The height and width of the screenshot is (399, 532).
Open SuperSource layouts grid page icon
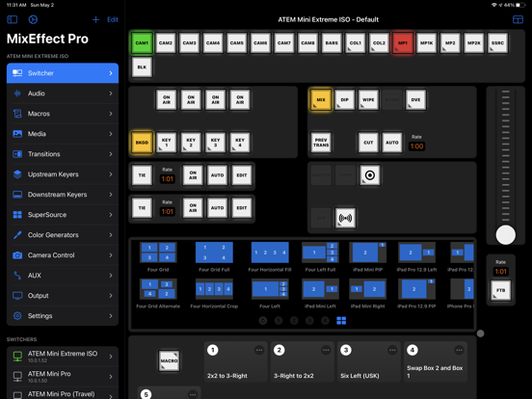(x=341, y=320)
